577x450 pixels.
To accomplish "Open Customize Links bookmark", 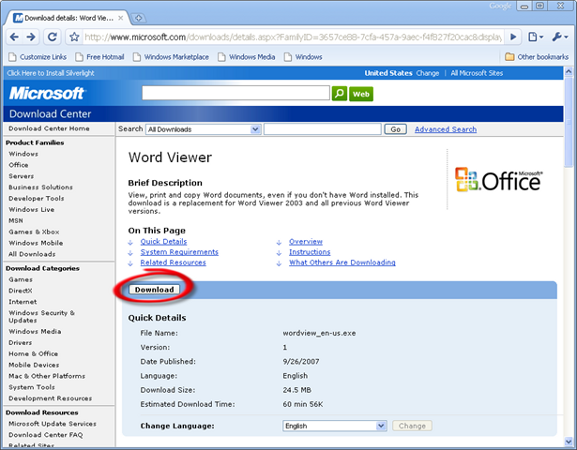I will (x=38, y=57).
